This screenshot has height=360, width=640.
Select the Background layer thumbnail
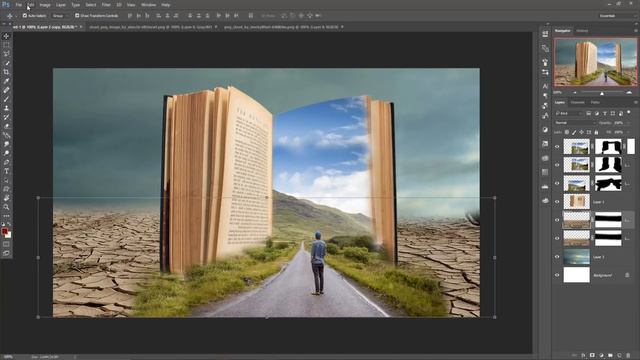[x=576, y=275]
